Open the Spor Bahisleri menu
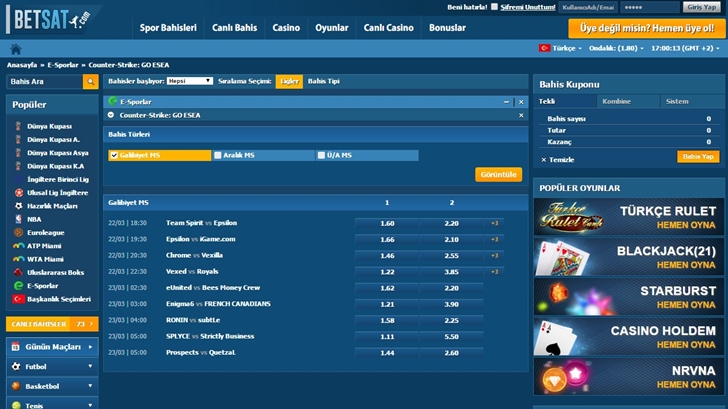 tap(168, 28)
